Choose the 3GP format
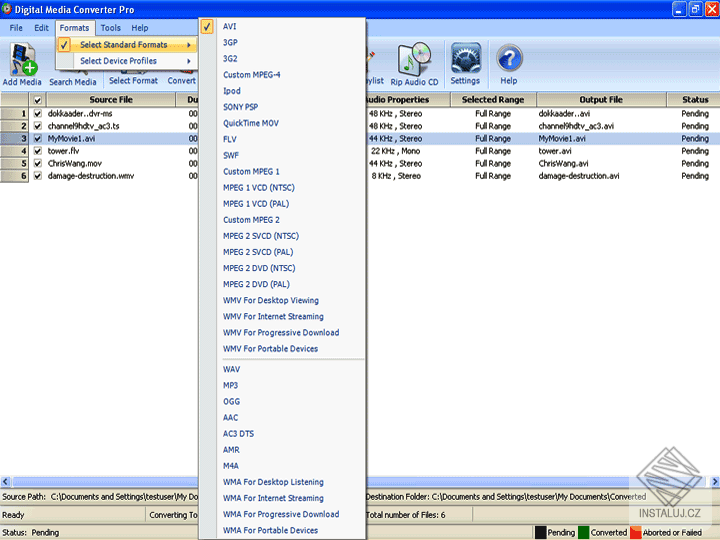Screen dimensions: 720x540 pos(282,42)
